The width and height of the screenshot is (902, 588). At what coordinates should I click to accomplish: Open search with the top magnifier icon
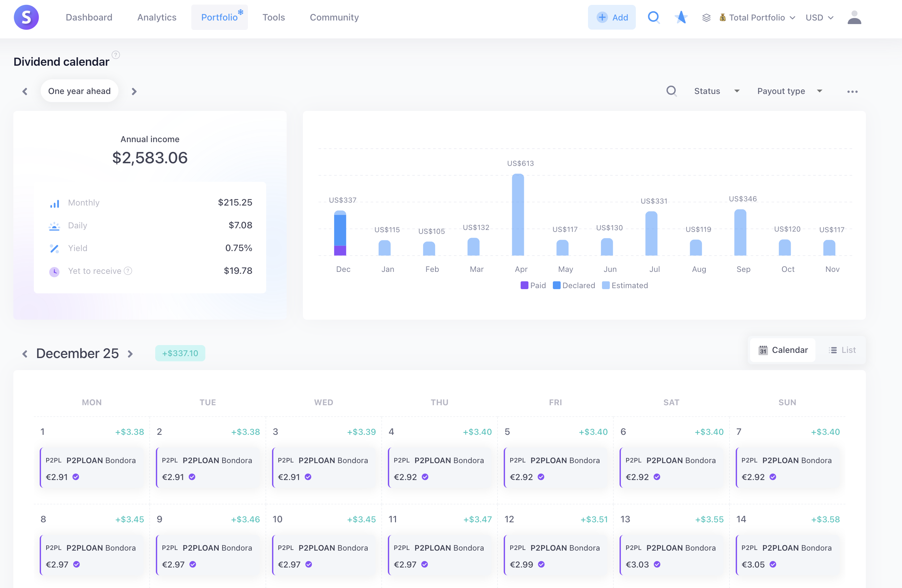pos(653,18)
